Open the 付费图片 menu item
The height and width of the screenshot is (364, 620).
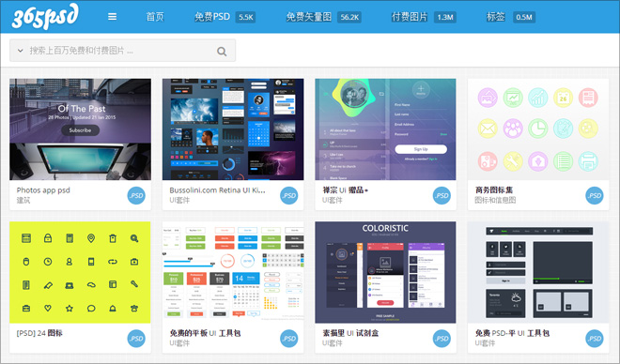coord(410,17)
